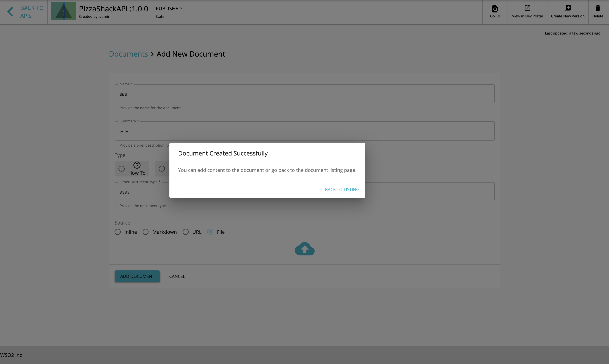
Task: Select URL as the document source
Action: pyautogui.click(x=185, y=232)
